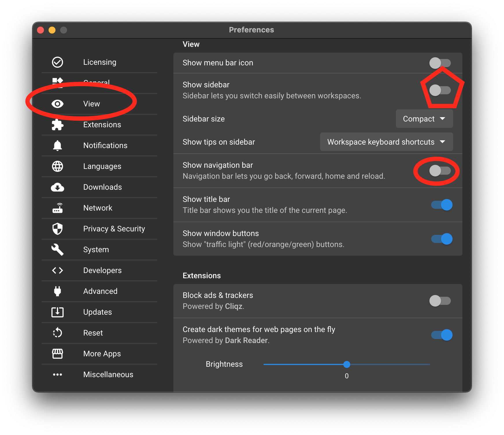Viewport: 504px width, 435px height.
Task: Enable Block ads & trackers toggle
Action: [x=440, y=301]
